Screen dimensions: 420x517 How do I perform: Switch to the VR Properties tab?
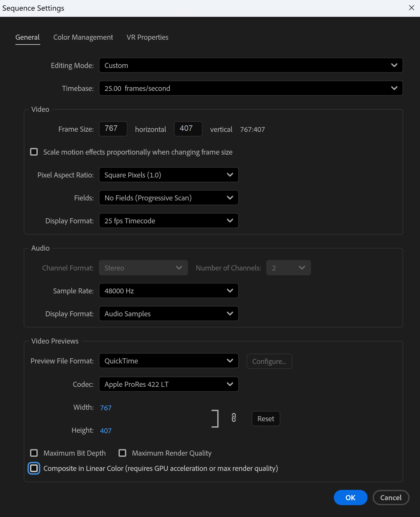(147, 37)
